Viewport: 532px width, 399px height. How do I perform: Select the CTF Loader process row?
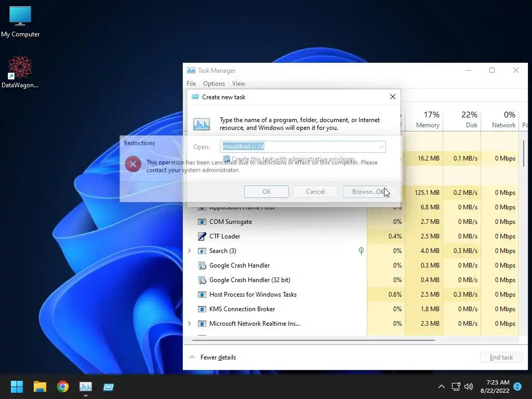351,236
